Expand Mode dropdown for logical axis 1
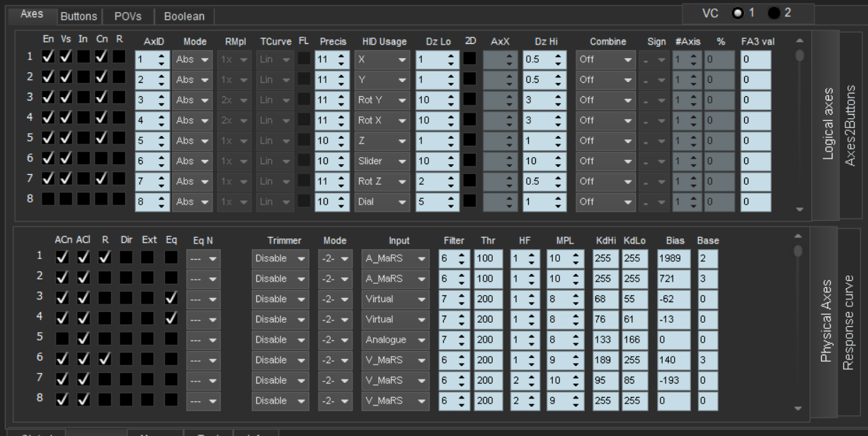Viewport: 868px width, 436px height. [191, 61]
